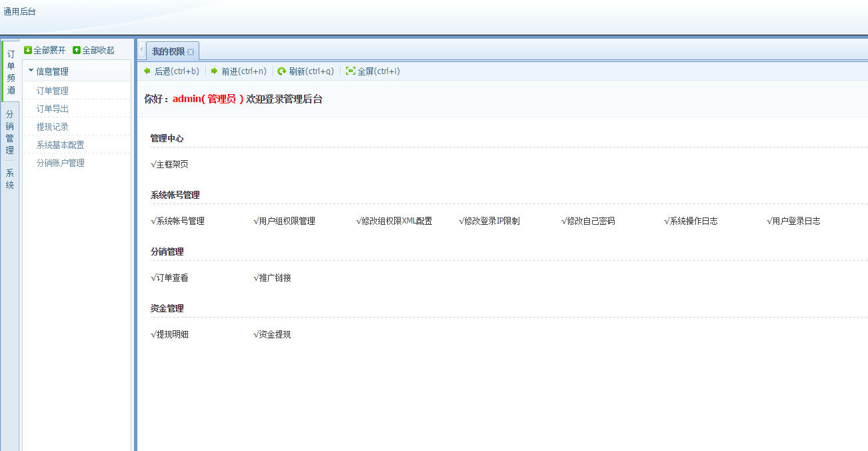
Task: Open the 分销管理 sidebar section
Action: click(x=10, y=131)
